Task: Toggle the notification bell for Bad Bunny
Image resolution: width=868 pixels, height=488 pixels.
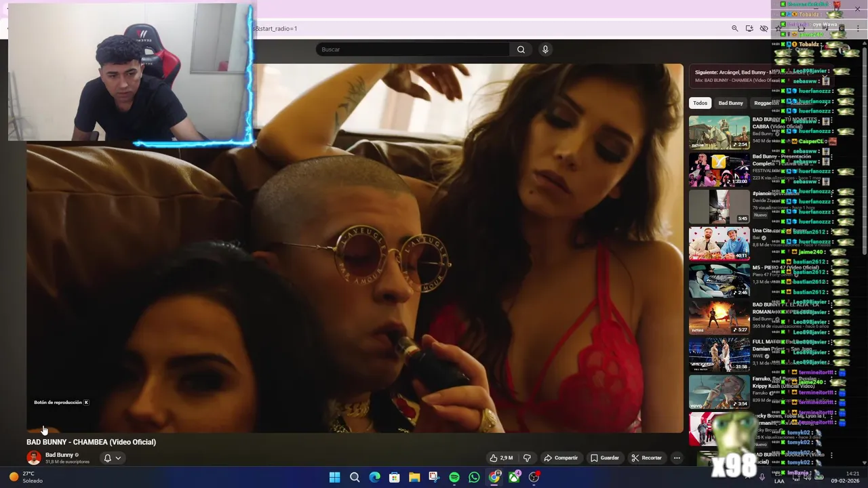Action: click(107, 458)
